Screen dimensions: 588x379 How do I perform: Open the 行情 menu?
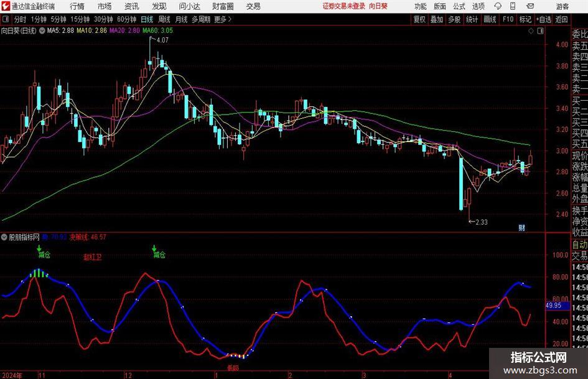point(77,6)
